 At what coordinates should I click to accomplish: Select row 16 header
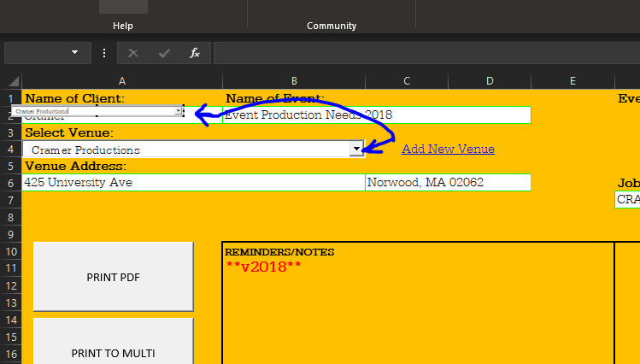(x=10, y=354)
